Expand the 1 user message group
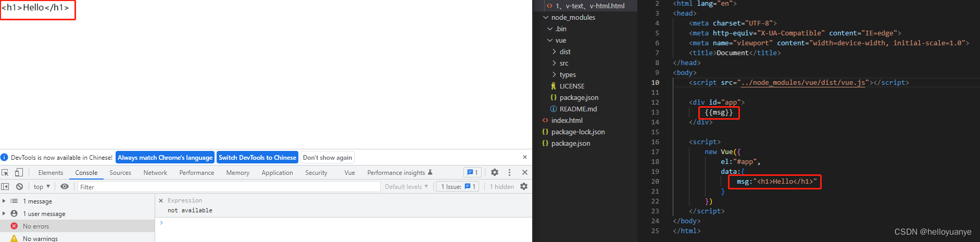 tap(4, 213)
